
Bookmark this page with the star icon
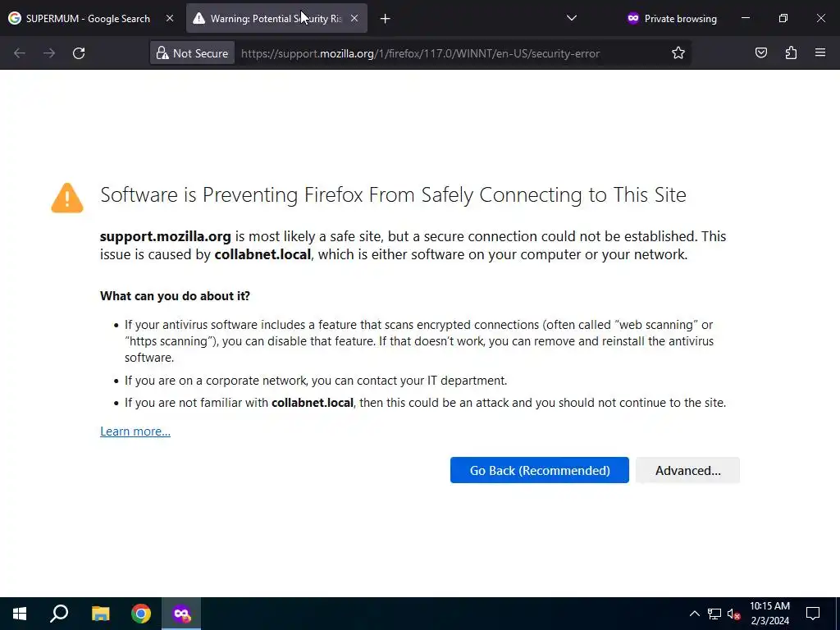pos(678,53)
